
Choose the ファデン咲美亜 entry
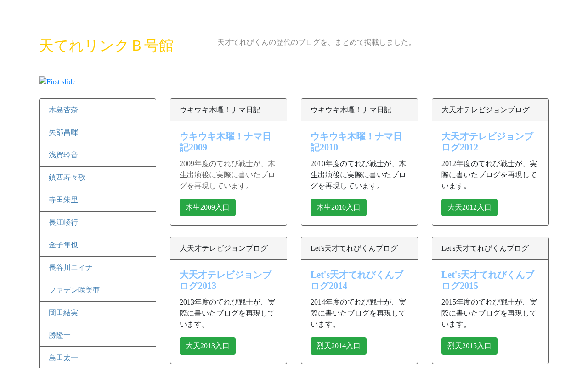point(97,290)
